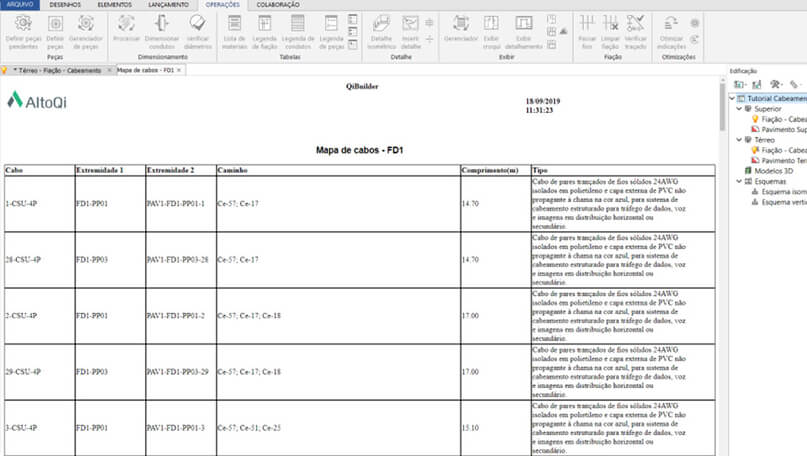
Task: Open the ARQUIVO menu
Action: 20,5
